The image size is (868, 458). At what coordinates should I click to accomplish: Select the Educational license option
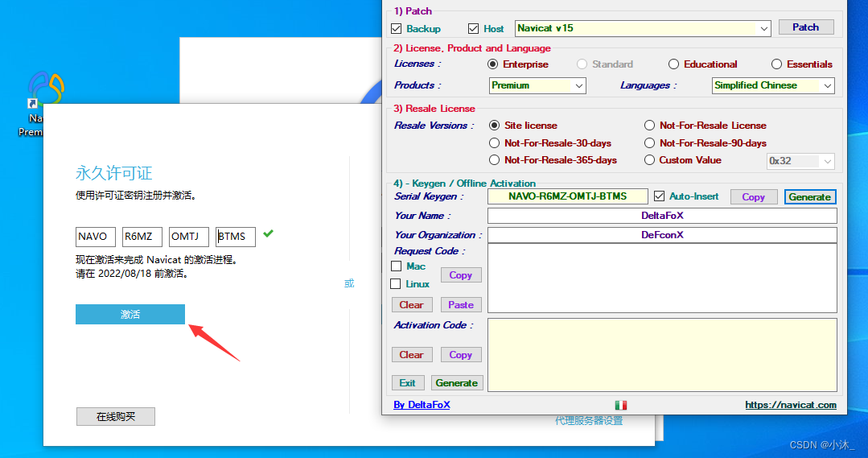[x=673, y=64]
